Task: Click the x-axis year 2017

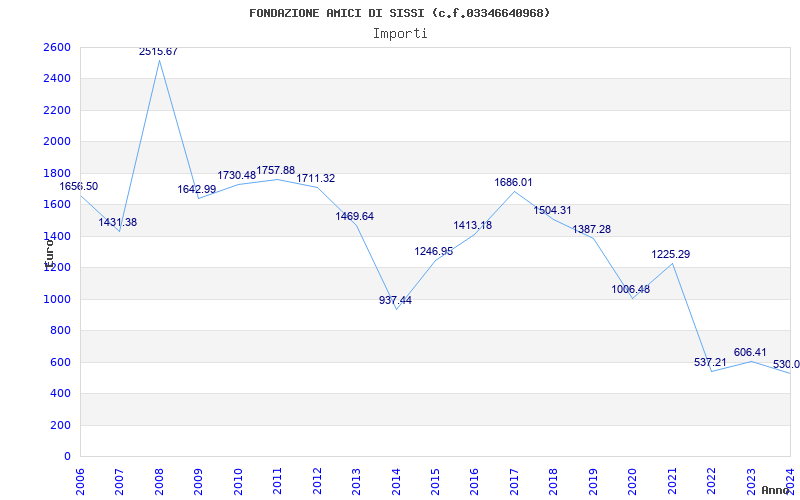Action: pos(514,482)
